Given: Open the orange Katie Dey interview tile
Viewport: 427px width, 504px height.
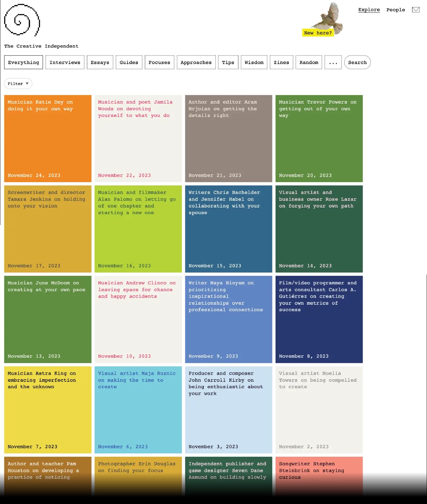Looking at the screenshot, I should (x=48, y=139).
